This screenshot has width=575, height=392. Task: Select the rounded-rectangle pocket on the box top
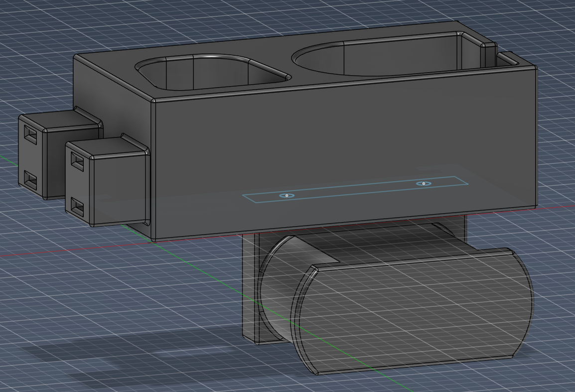tap(213, 72)
